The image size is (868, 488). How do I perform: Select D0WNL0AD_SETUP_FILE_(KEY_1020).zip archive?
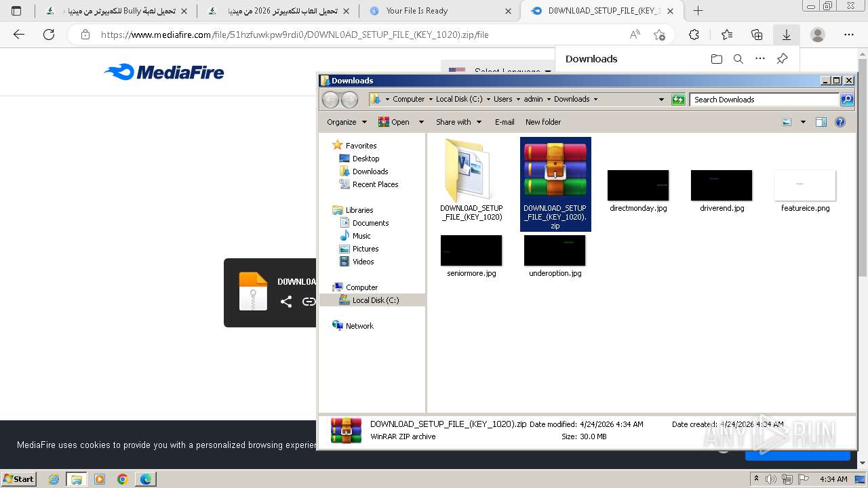click(555, 184)
